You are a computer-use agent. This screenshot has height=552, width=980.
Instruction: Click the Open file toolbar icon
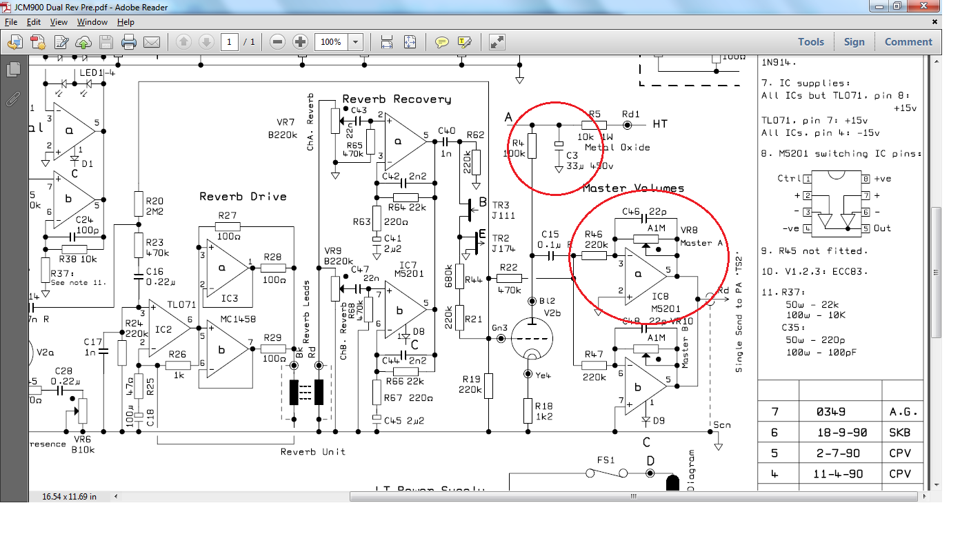(14, 42)
